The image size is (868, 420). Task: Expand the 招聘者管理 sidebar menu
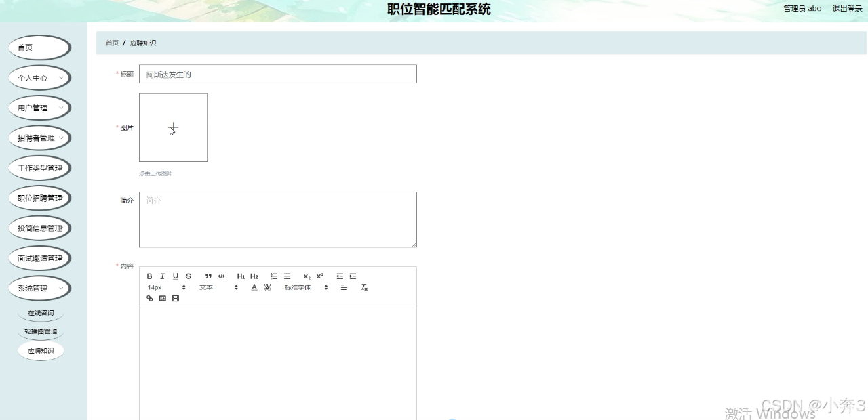[x=39, y=138]
